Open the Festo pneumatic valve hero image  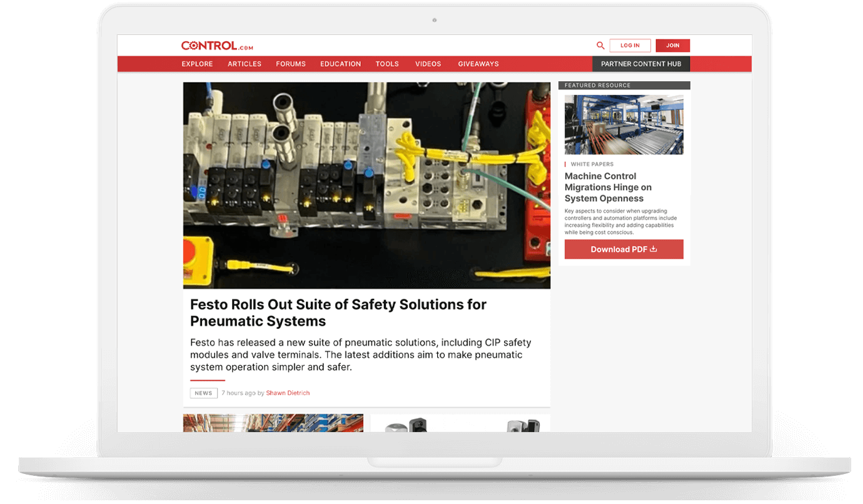pos(366,185)
